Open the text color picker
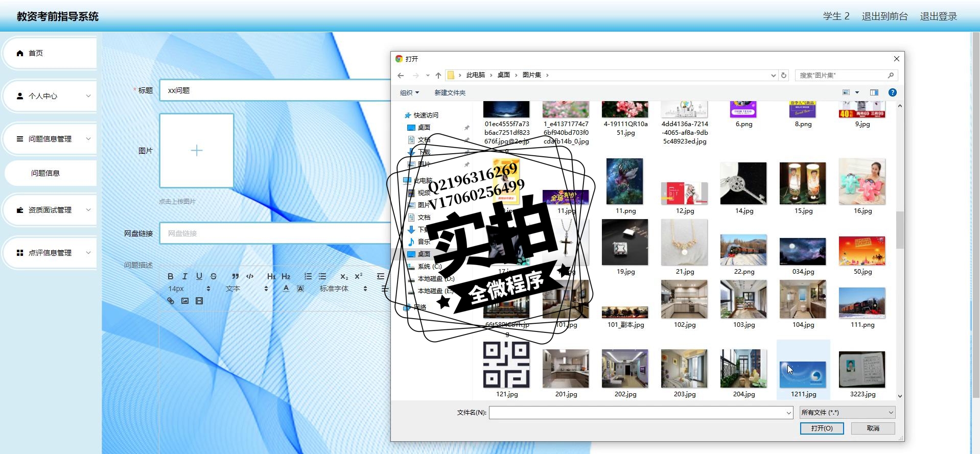The height and width of the screenshot is (454, 980). click(286, 289)
